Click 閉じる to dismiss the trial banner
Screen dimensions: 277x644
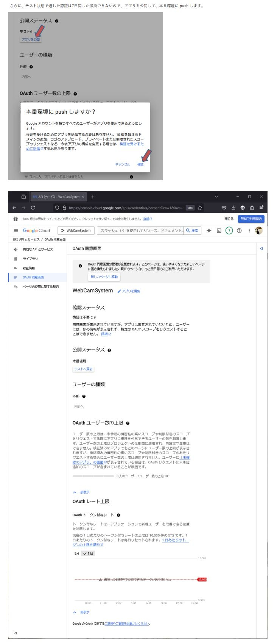(x=228, y=219)
